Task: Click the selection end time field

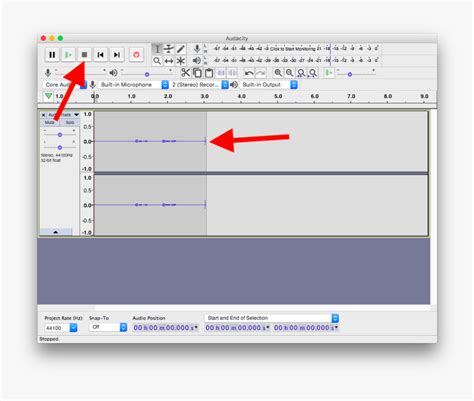Action: tap(306, 328)
